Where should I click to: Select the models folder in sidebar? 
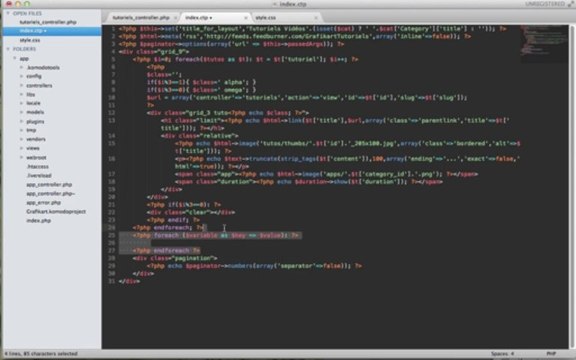point(35,112)
